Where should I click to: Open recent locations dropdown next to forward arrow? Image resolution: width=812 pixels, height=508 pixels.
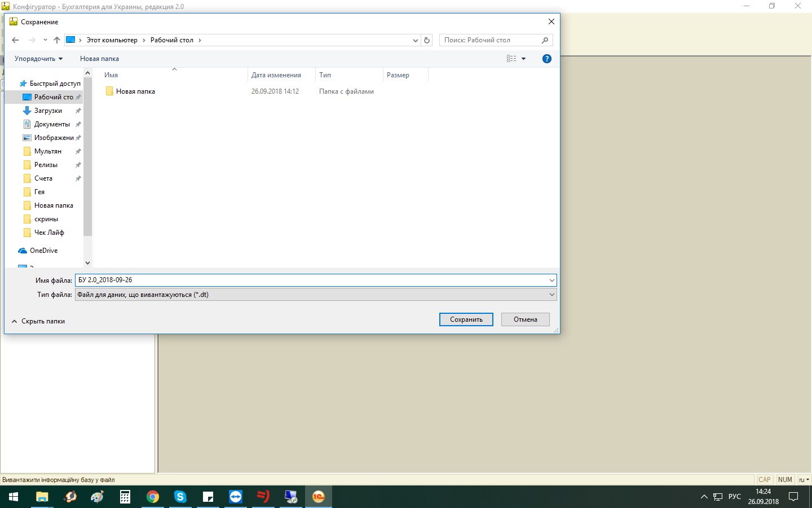click(45, 40)
